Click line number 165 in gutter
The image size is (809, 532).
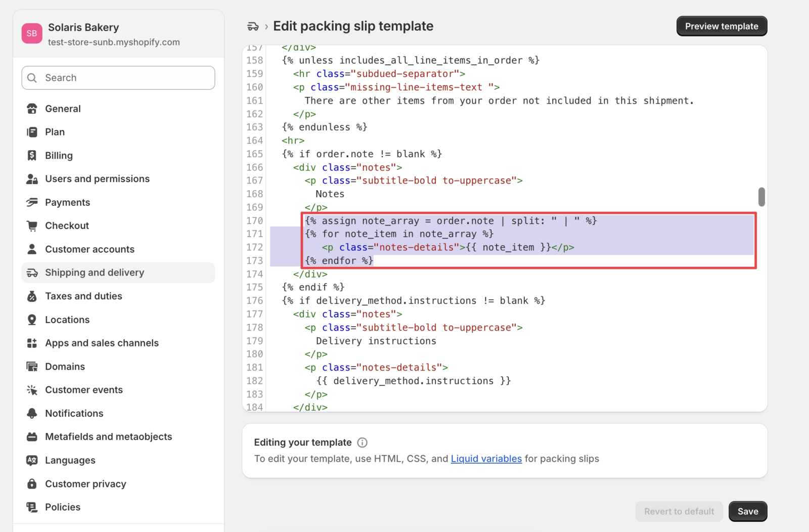coord(255,154)
